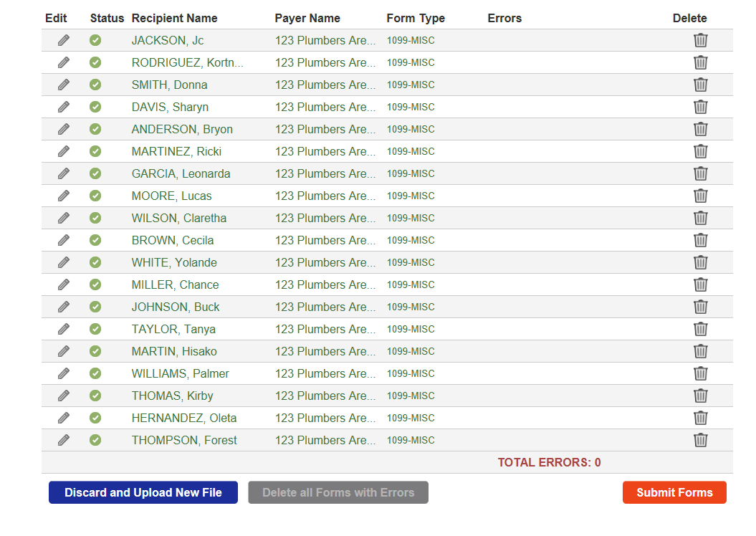Click the Form Type column header

(416, 19)
